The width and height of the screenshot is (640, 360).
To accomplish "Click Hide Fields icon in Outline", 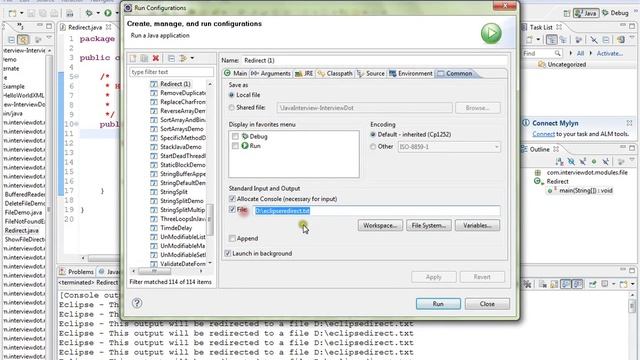I will pyautogui.click(x=571, y=162).
